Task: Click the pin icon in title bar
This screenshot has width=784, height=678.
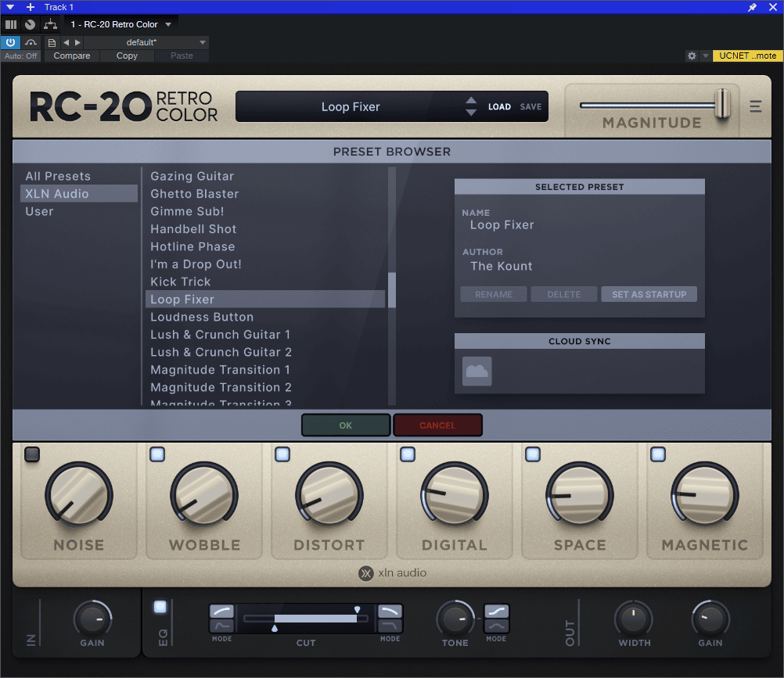Action: pyautogui.click(x=753, y=7)
